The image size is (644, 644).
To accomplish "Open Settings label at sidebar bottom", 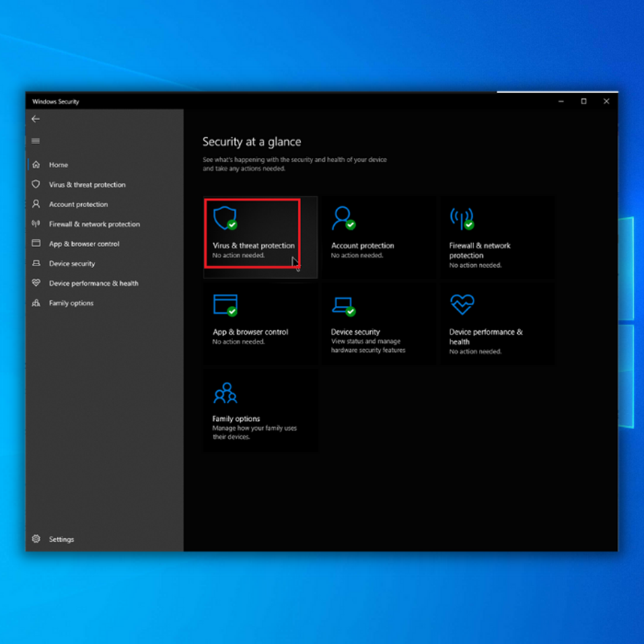I will click(x=61, y=539).
